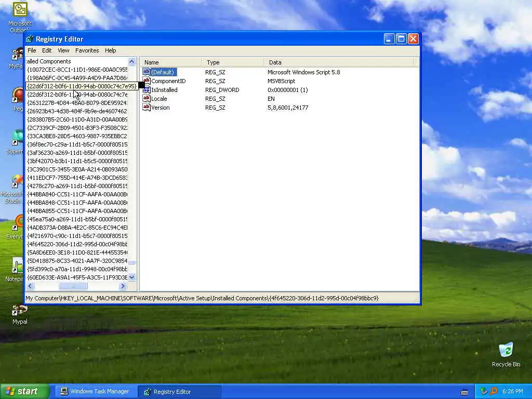Image resolution: width=532 pixels, height=399 pixels.
Task: Select key {4f645220-306d-11d2-995d in tree
Action: 77,244
